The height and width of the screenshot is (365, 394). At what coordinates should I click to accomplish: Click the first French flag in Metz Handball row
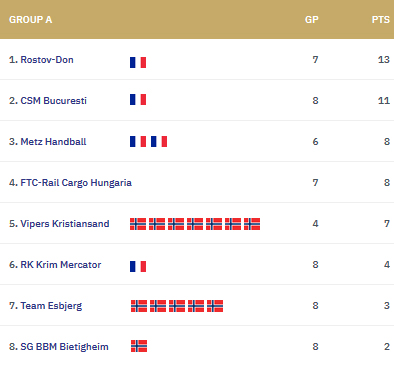point(138,141)
